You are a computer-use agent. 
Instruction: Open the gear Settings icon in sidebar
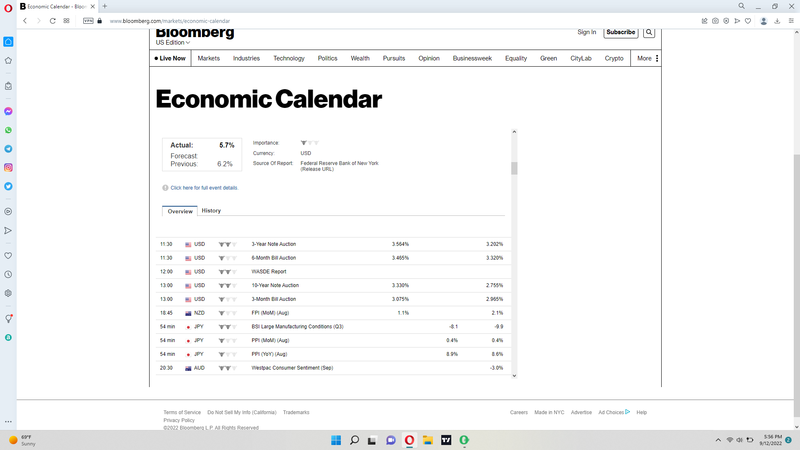tap(8, 293)
